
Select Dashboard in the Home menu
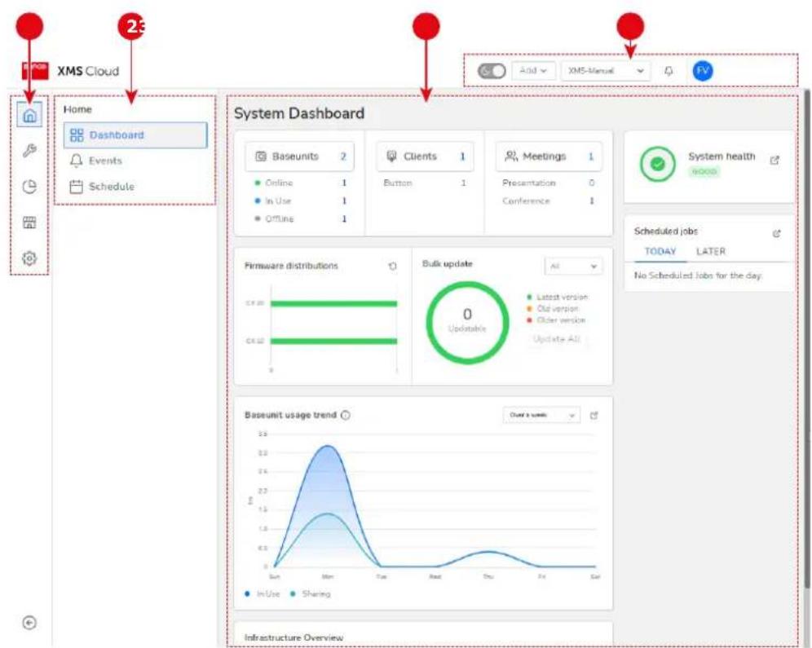135,135
